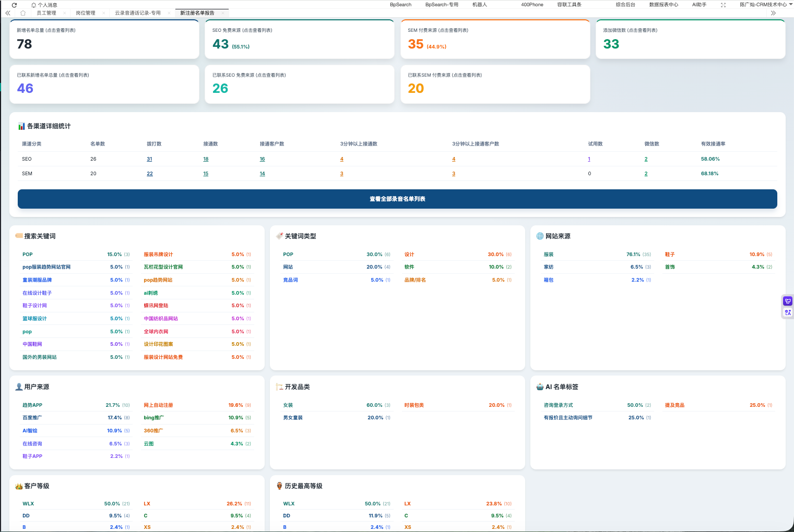Close the 员工管理 tab

(x=64, y=13)
